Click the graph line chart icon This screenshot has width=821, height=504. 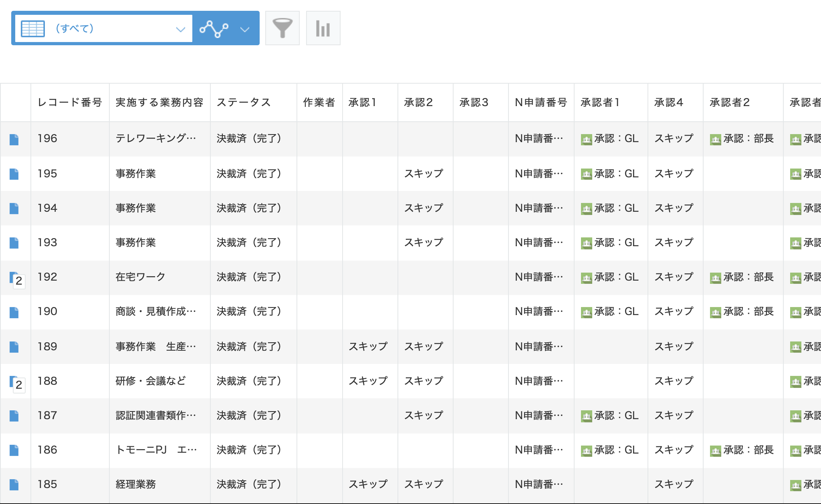[214, 29]
